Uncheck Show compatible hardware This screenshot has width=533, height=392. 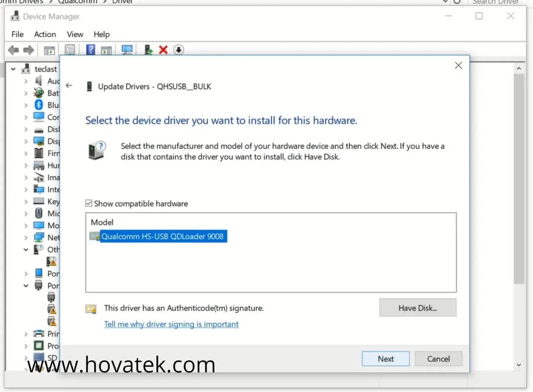tap(89, 203)
